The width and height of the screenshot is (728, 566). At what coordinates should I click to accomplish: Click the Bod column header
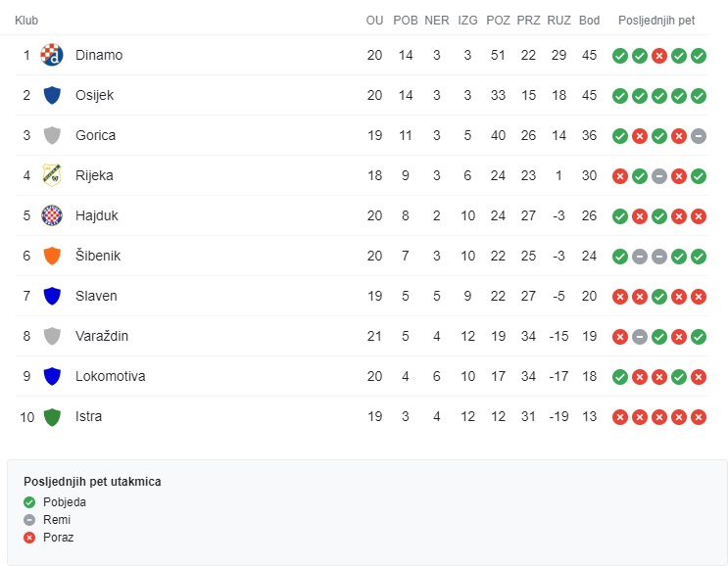coord(589,21)
